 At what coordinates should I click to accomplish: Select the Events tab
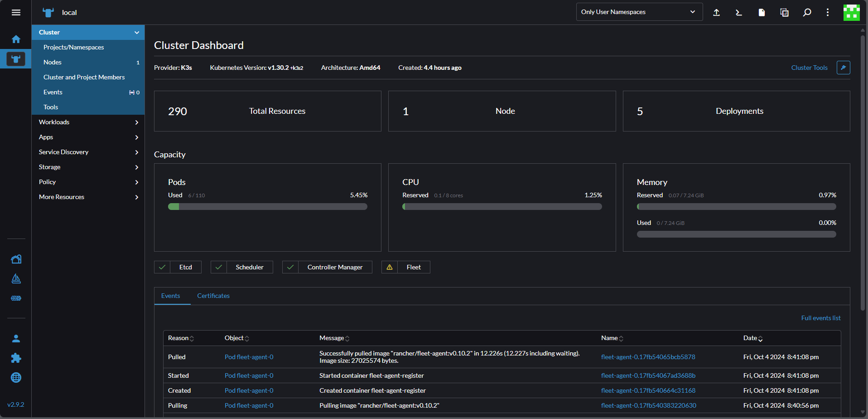(171, 296)
